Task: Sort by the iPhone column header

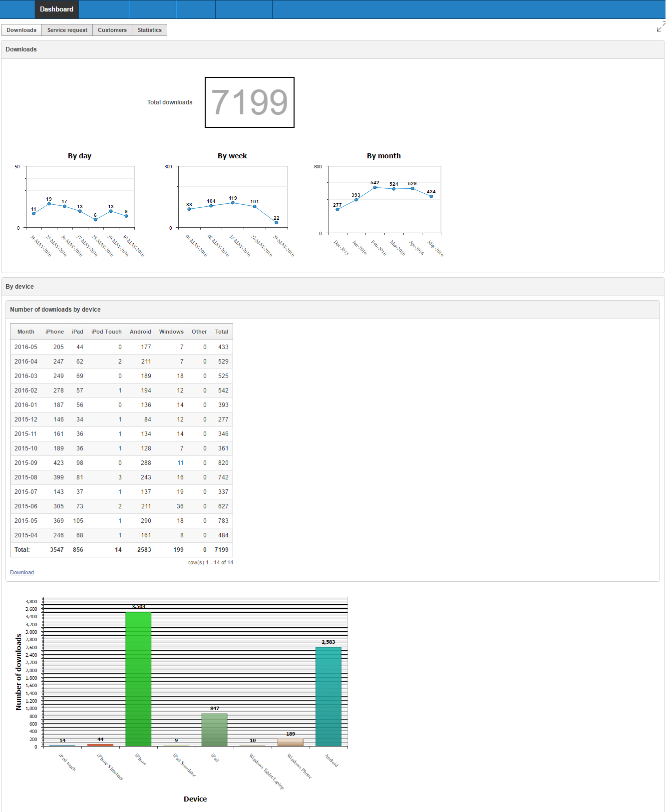Action: [54, 332]
